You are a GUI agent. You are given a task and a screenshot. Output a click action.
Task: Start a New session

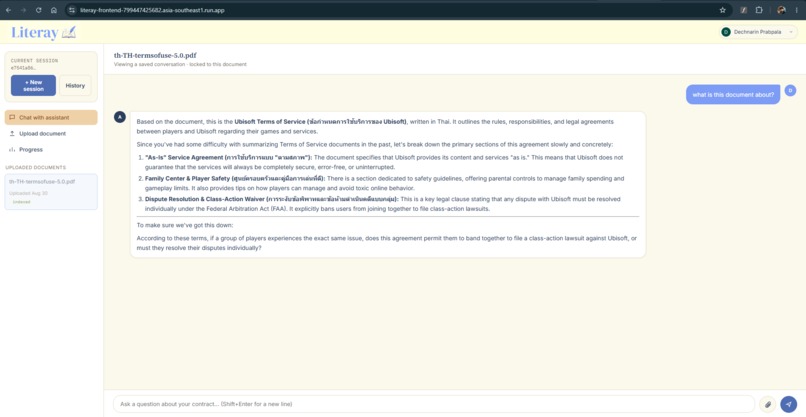[33, 85]
